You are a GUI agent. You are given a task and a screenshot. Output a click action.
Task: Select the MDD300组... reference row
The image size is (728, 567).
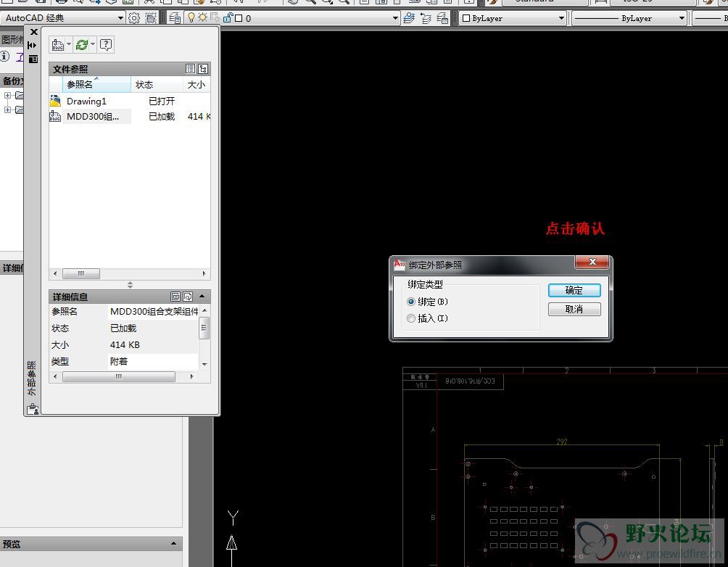(x=130, y=116)
